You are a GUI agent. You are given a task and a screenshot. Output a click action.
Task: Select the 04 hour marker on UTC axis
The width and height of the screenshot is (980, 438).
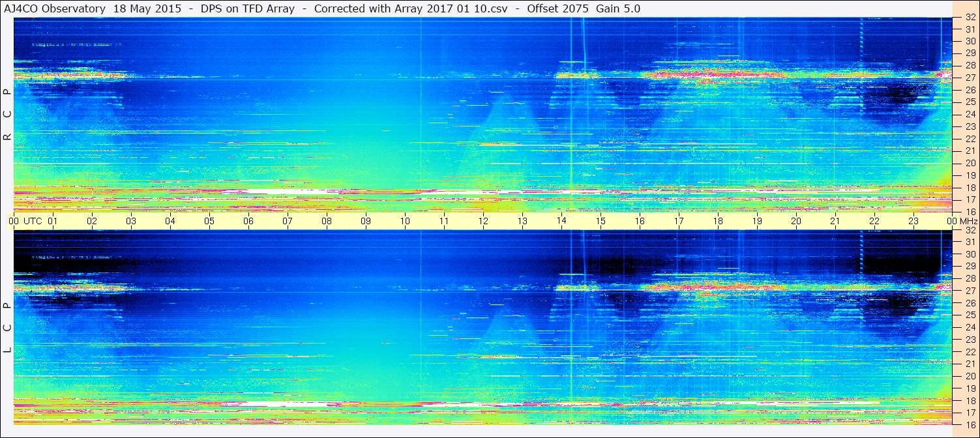[x=170, y=221]
